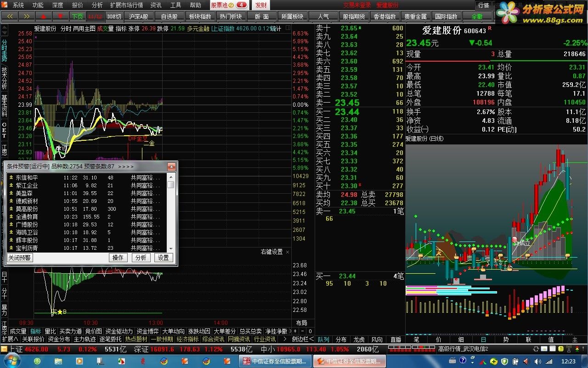Screen dimensions: 588x368
Task: Click the red down arrow toolbar icon
Action: [61, 16]
